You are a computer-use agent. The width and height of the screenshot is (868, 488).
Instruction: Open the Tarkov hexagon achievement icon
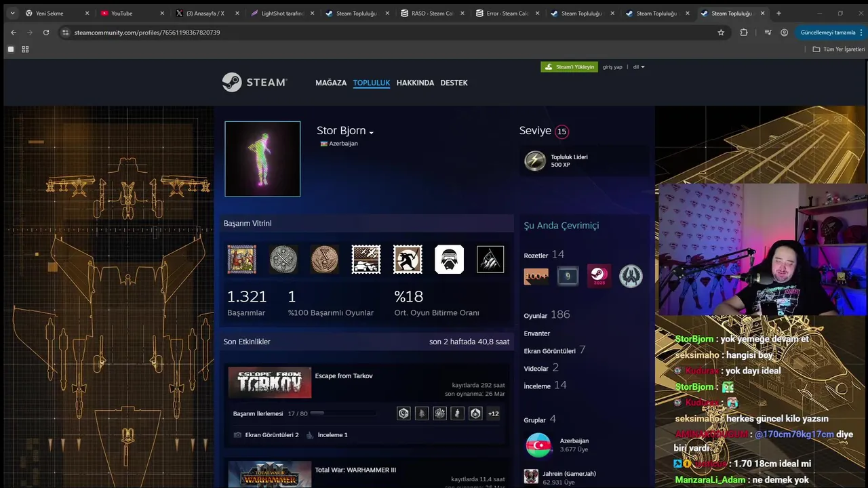(475, 413)
